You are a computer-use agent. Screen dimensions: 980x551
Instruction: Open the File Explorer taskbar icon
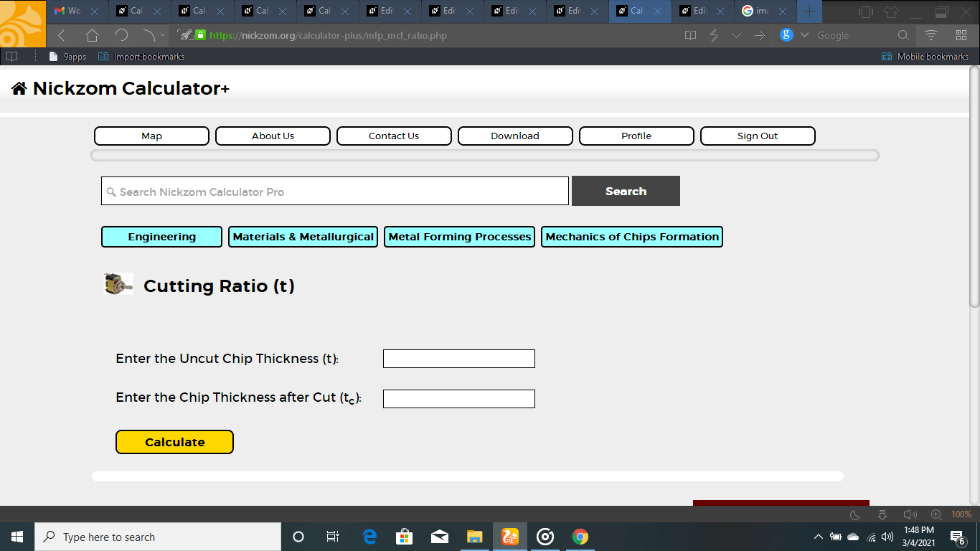coord(475,537)
